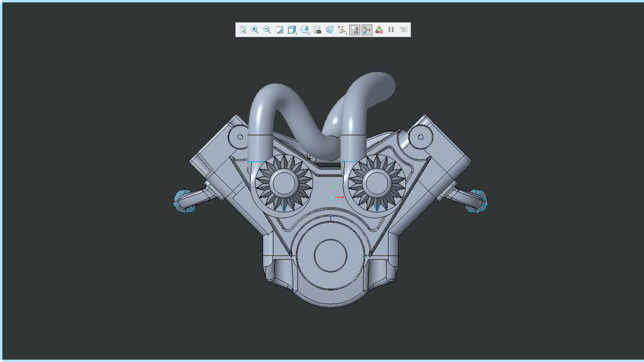Screen dimensions: 644x362
Task: Select the Zoom In magnifier tool
Action: 255,29
